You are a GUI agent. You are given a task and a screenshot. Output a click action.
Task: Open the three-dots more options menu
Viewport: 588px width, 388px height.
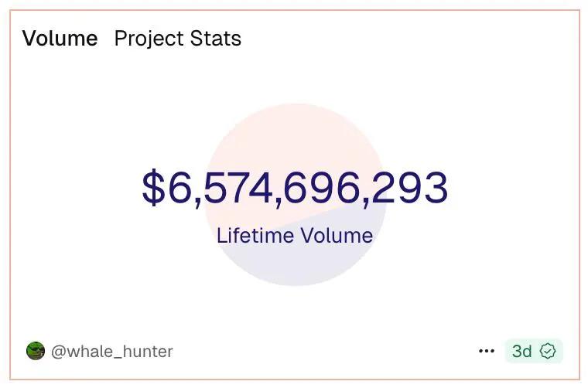click(487, 351)
